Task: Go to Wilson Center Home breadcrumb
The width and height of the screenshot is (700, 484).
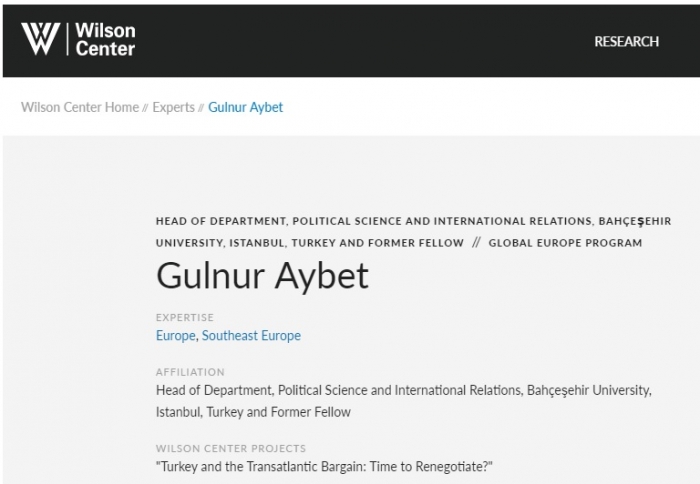Action: 80,107
